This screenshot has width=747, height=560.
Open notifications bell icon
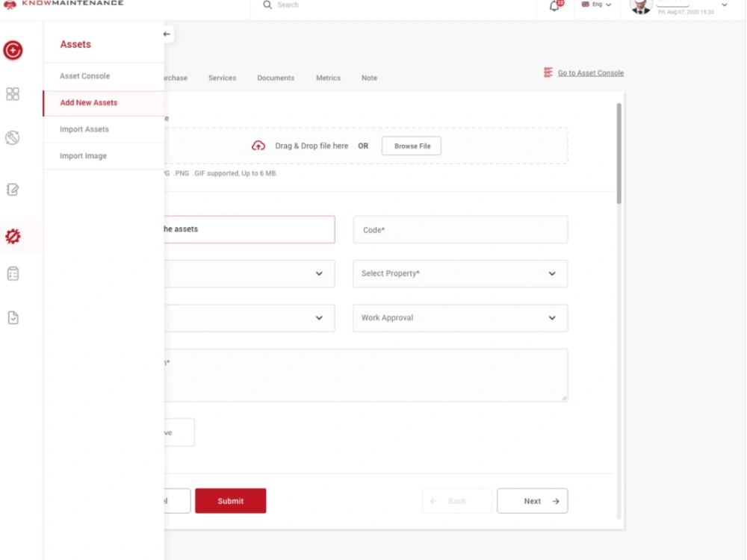pyautogui.click(x=554, y=6)
